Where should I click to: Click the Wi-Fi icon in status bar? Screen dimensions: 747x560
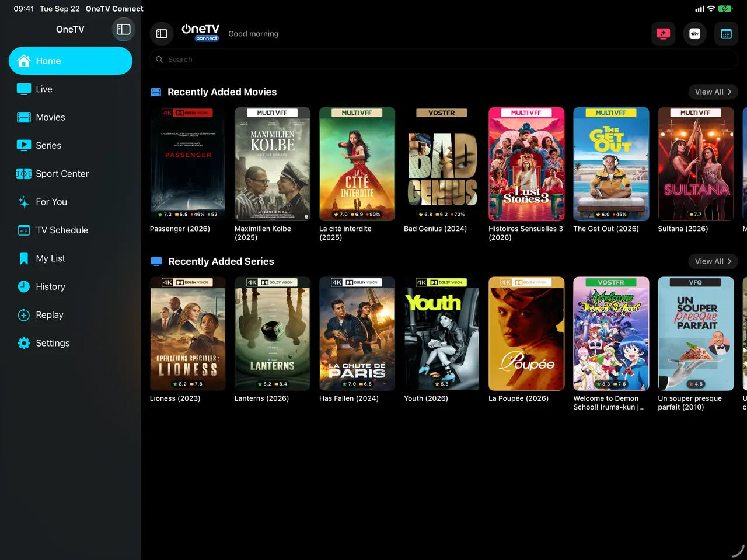pos(711,9)
